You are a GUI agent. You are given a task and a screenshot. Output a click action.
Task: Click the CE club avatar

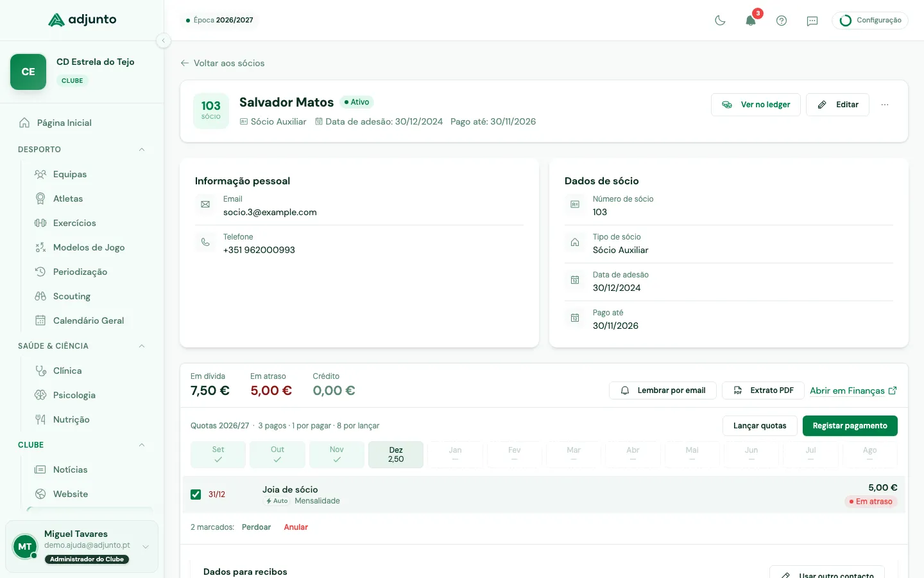click(28, 72)
